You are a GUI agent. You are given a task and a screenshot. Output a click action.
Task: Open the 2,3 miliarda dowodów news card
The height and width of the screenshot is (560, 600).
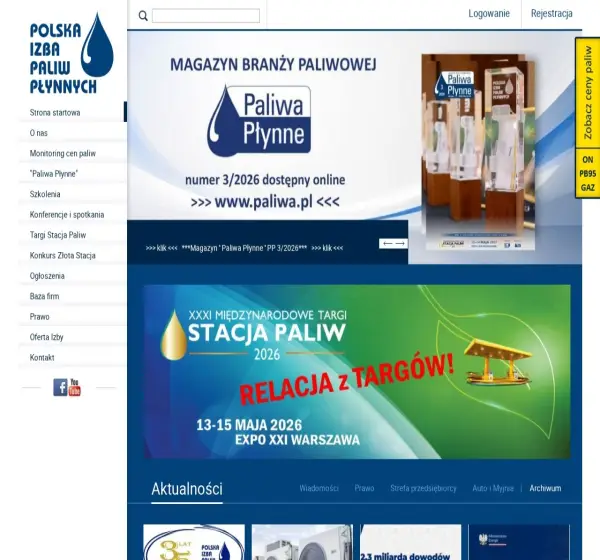pos(411,542)
